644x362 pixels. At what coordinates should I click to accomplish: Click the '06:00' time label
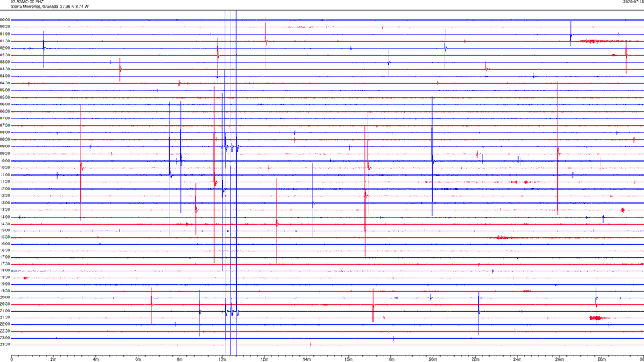5,105
